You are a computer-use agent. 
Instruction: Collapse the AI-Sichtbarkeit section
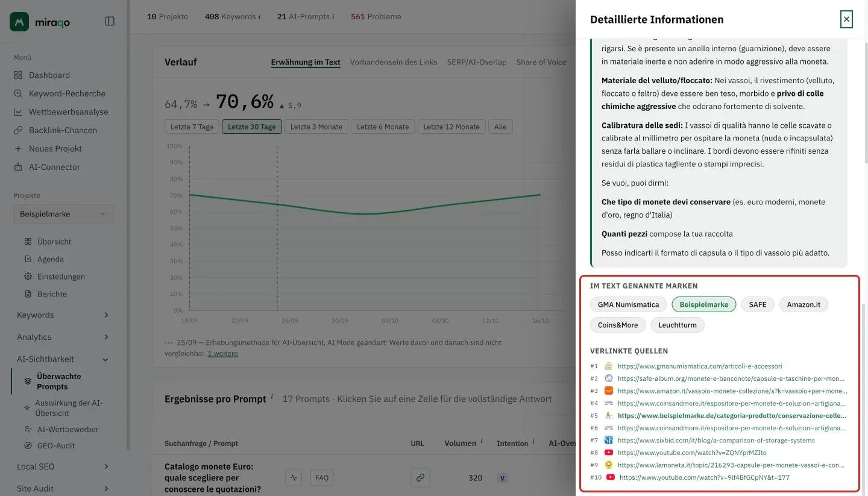(63, 359)
